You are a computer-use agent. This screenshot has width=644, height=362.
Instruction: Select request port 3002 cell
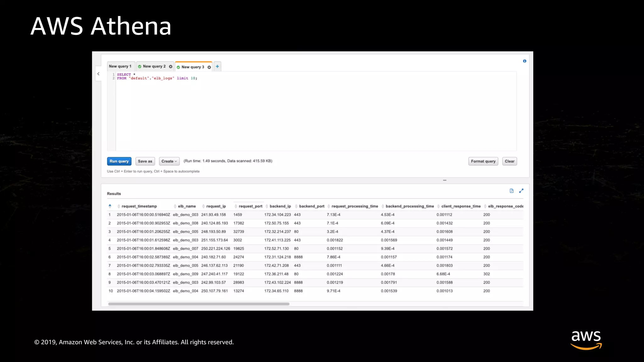click(x=238, y=240)
